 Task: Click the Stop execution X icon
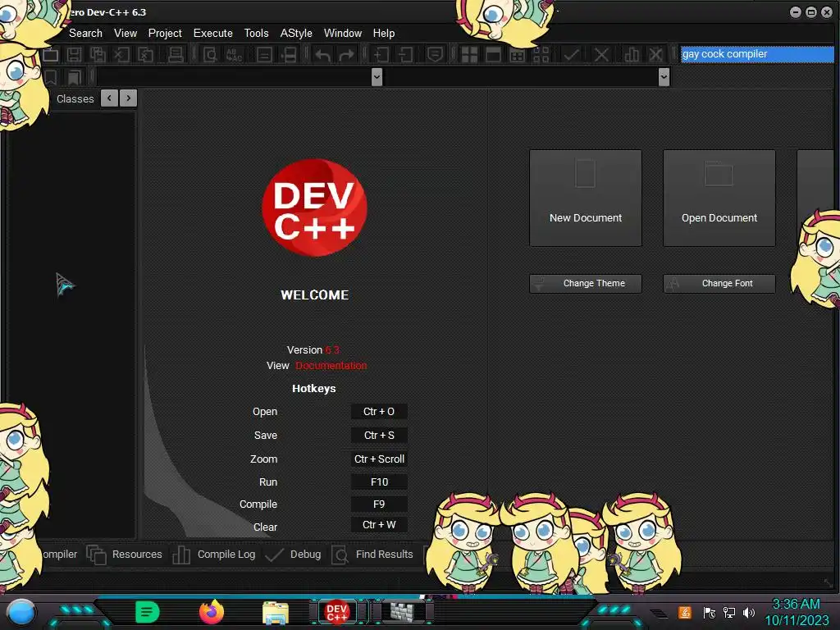tap(601, 55)
